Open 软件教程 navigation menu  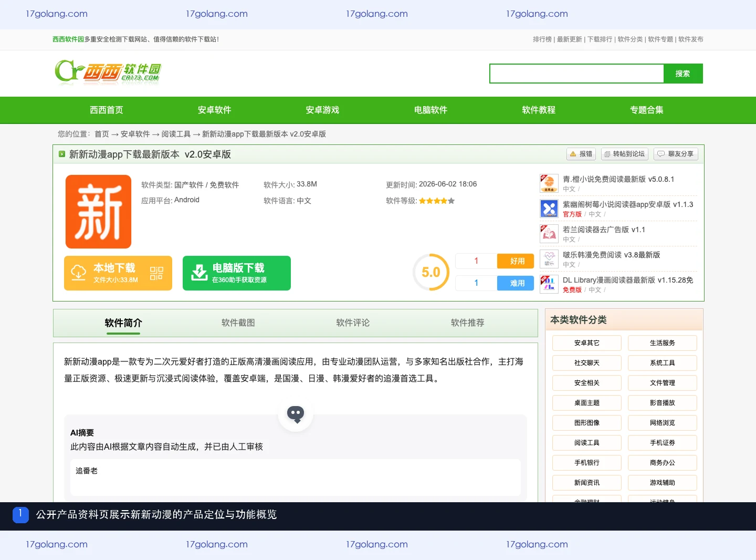tap(539, 110)
